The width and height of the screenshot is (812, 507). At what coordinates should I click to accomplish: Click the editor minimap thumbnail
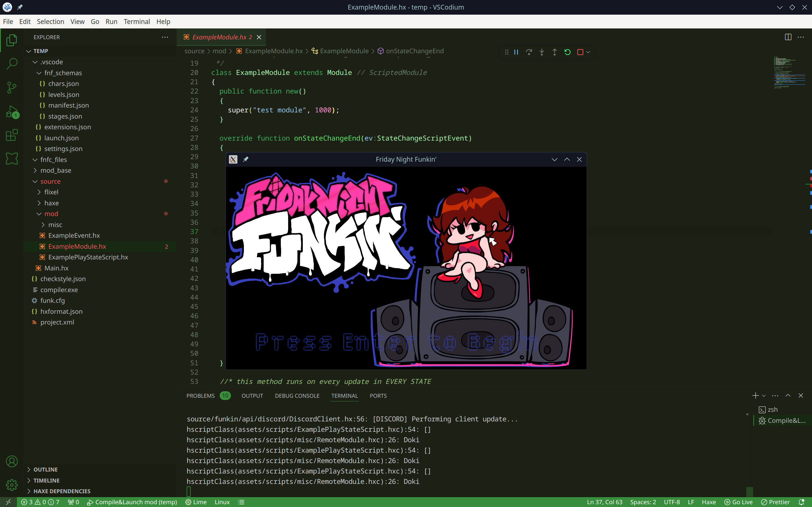tap(789, 72)
